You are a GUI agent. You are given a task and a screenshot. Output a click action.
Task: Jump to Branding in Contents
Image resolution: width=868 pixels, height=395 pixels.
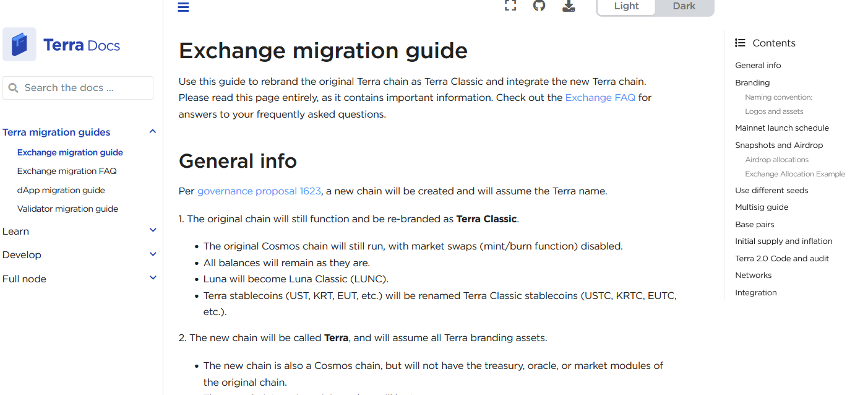point(752,82)
